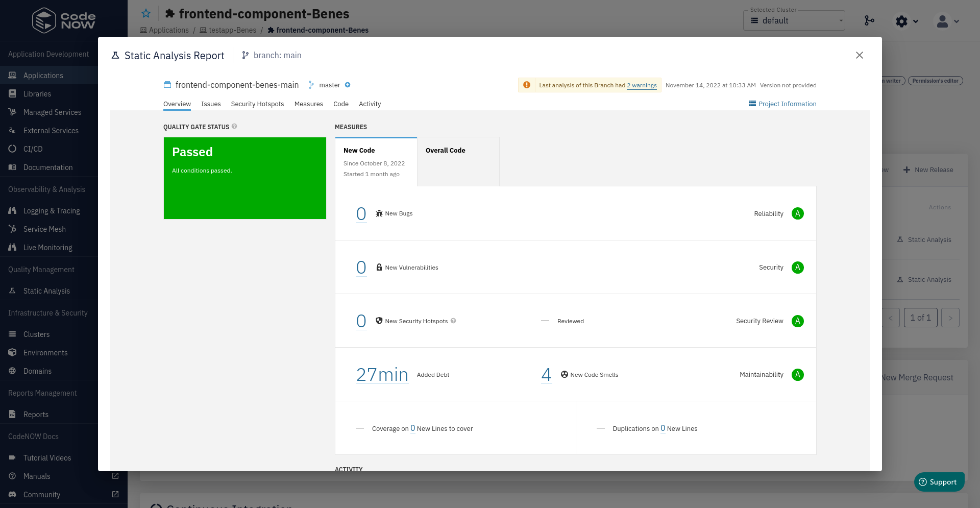
Task: Click the help icon beside Quality Gate Status
Action: 234,126
